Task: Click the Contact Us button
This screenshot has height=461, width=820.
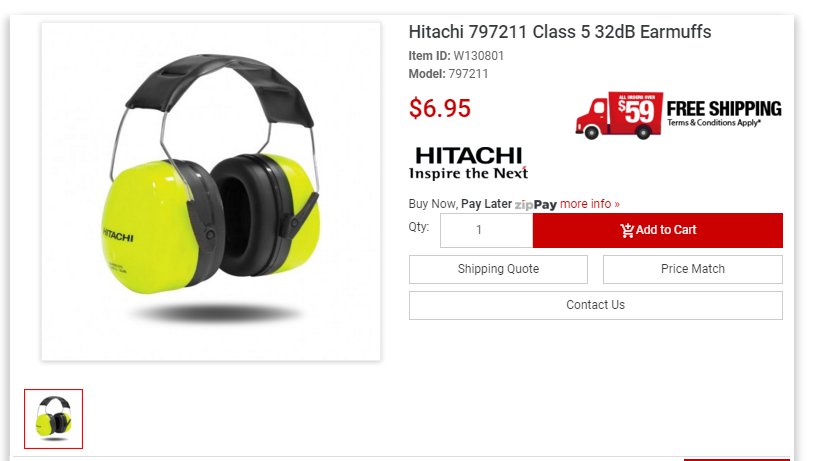Action: [596, 305]
